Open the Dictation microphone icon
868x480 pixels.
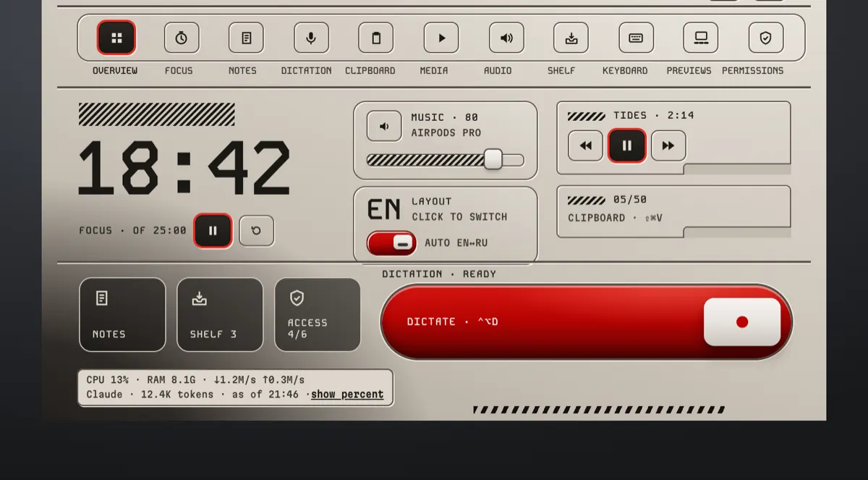(x=311, y=38)
